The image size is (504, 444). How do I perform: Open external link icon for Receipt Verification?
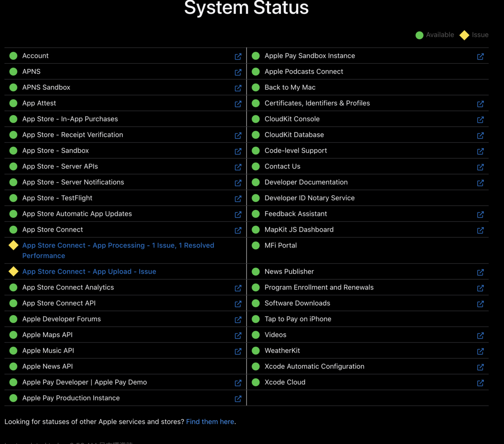coord(238,135)
